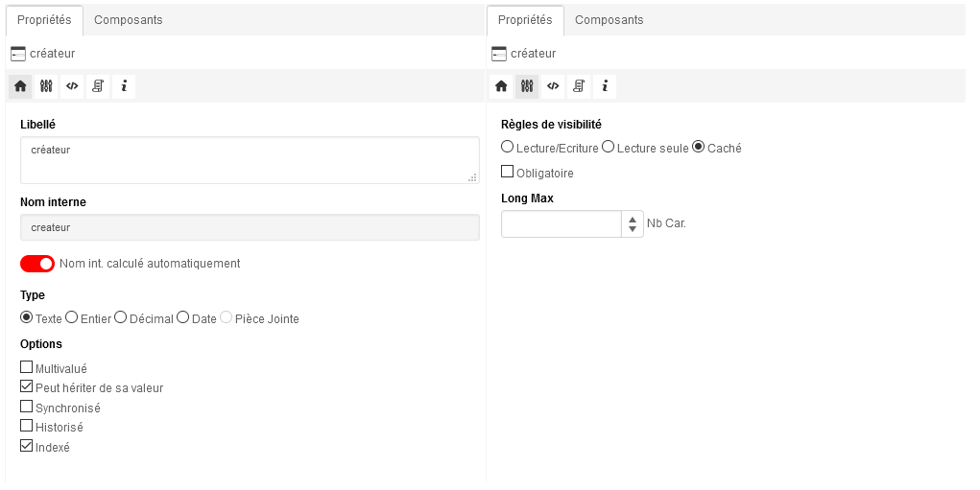Select the Entier type radio button

[72, 317]
